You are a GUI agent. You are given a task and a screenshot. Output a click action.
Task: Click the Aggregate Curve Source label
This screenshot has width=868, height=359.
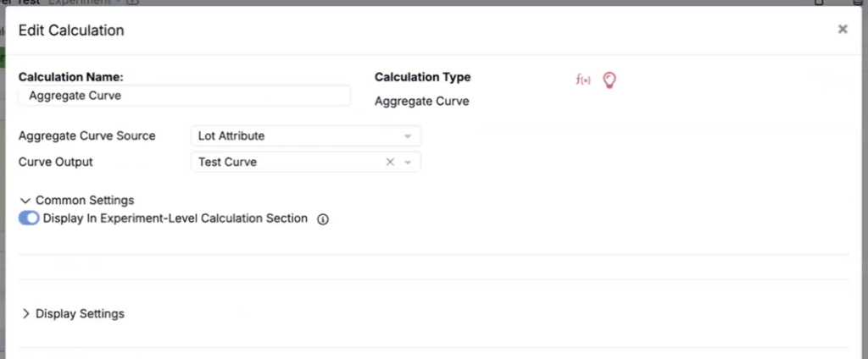(x=87, y=135)
